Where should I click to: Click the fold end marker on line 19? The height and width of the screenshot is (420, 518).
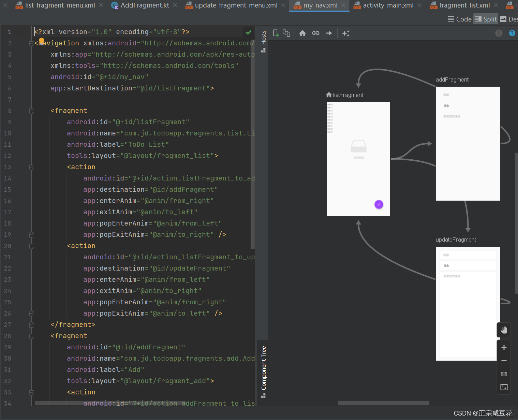click(31, 235)
